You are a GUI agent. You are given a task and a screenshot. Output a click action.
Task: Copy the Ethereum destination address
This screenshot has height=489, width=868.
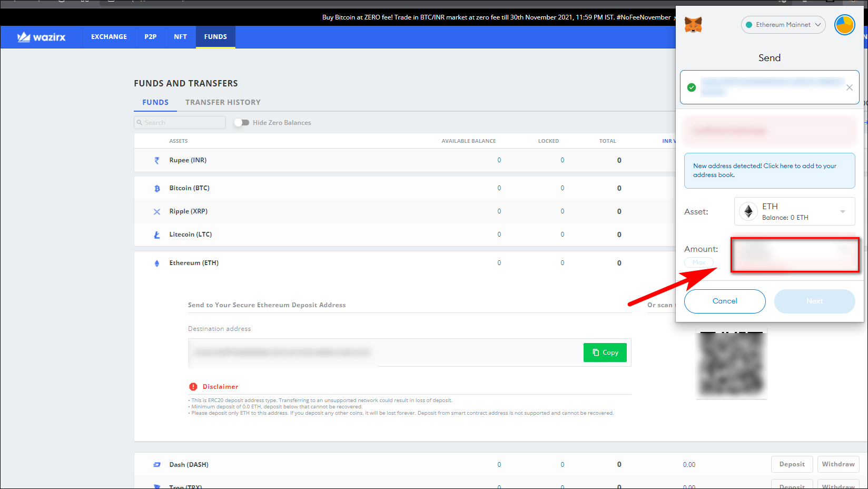(x=605, y=353)
